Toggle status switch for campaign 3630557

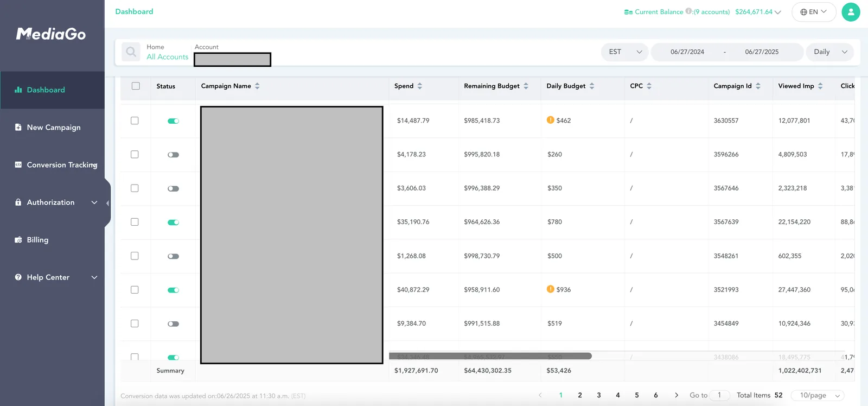pyautogui.click(x=173, y=121)
